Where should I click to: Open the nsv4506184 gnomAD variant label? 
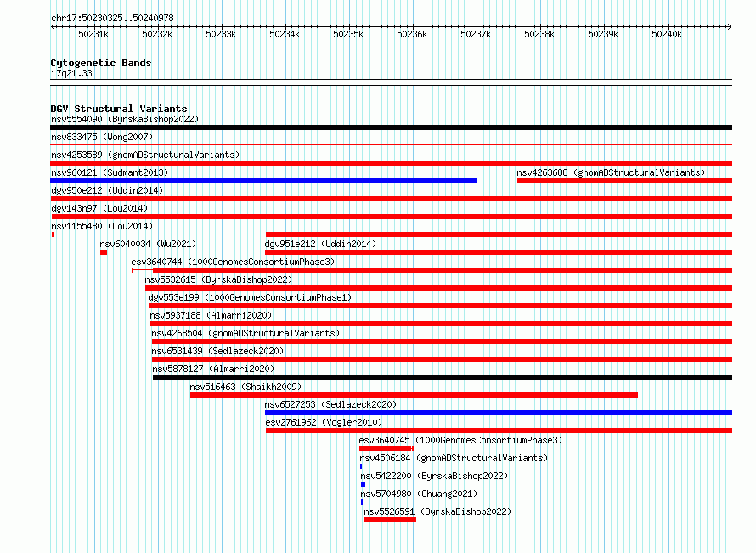[454, 458]
